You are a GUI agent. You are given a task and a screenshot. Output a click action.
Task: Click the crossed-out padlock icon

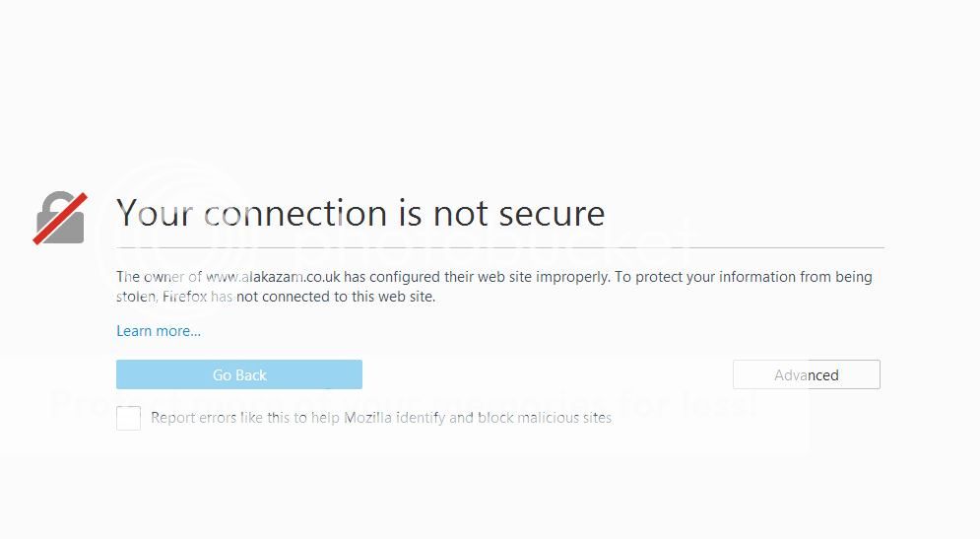pyautogui.click(x=60, y=218)
